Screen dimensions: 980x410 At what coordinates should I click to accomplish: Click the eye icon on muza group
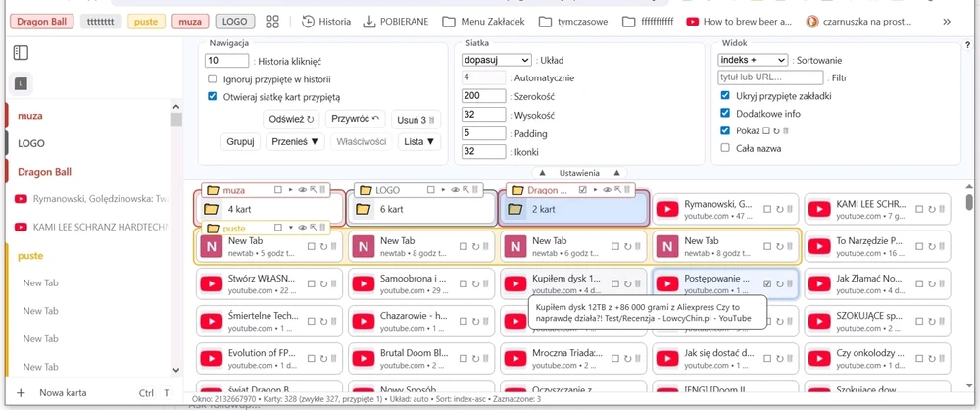[x=303, y=190]
